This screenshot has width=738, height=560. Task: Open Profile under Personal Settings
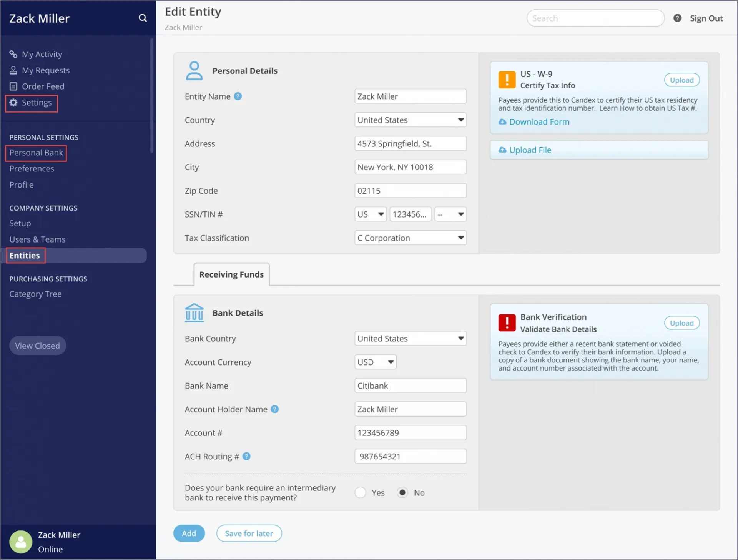22,185
